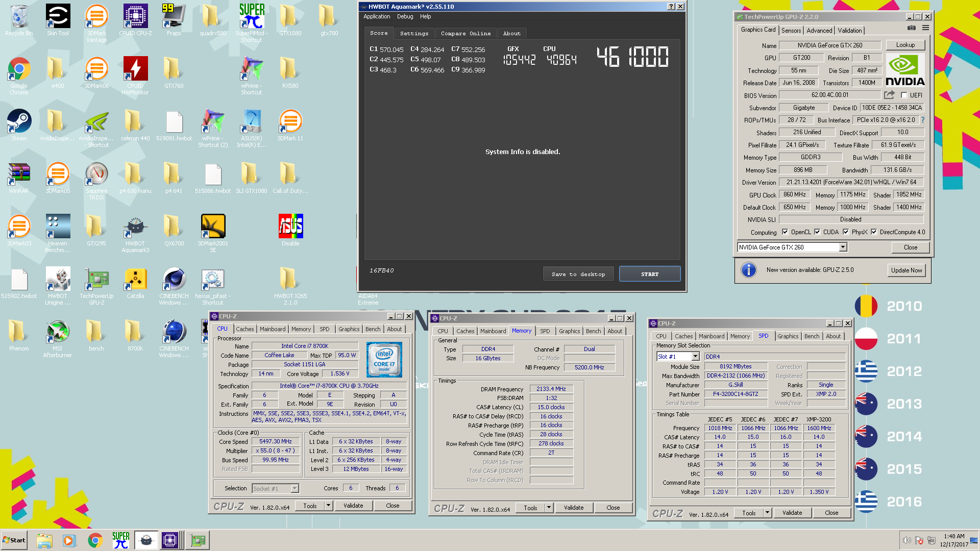Open Mainboard tab in SPD CPU-Z window
Viewport: 980px width, 551px height.
coord(712,336)
